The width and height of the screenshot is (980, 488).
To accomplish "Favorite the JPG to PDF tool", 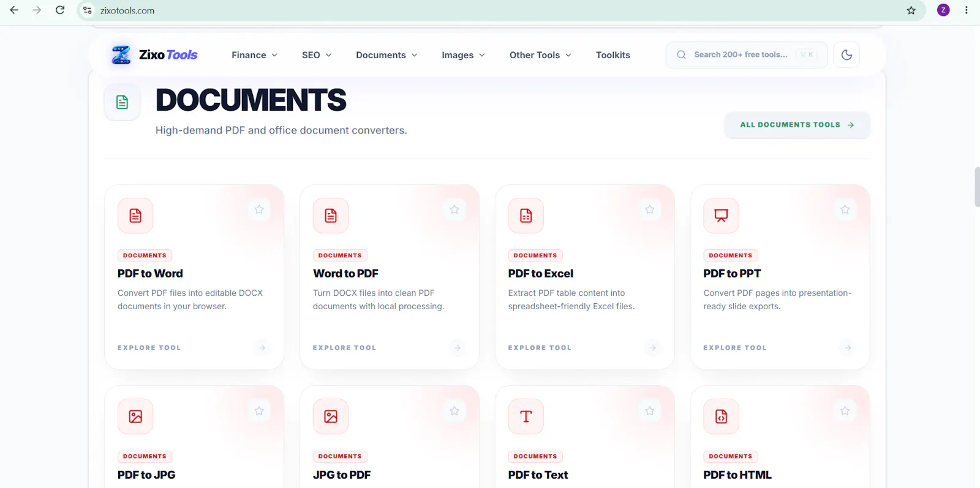I will point(454,411).
